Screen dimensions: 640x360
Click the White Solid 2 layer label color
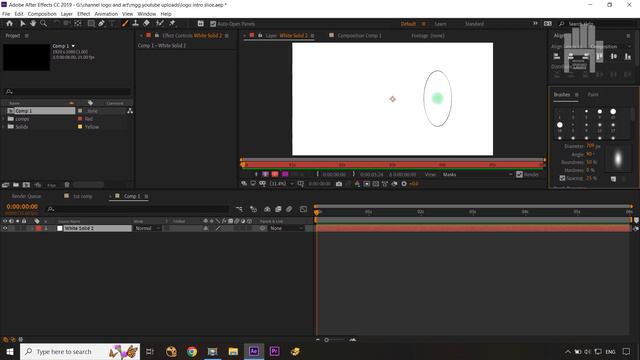click(39, 229)
